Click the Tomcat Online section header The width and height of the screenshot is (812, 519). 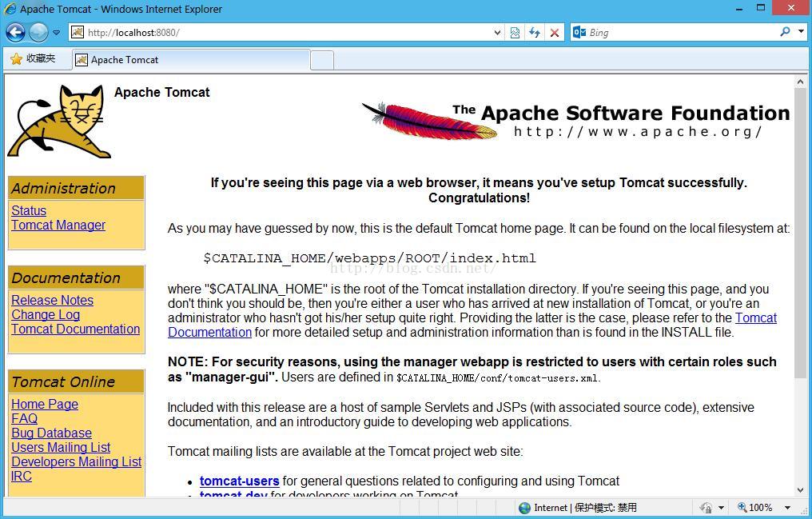tap(76, 381)
